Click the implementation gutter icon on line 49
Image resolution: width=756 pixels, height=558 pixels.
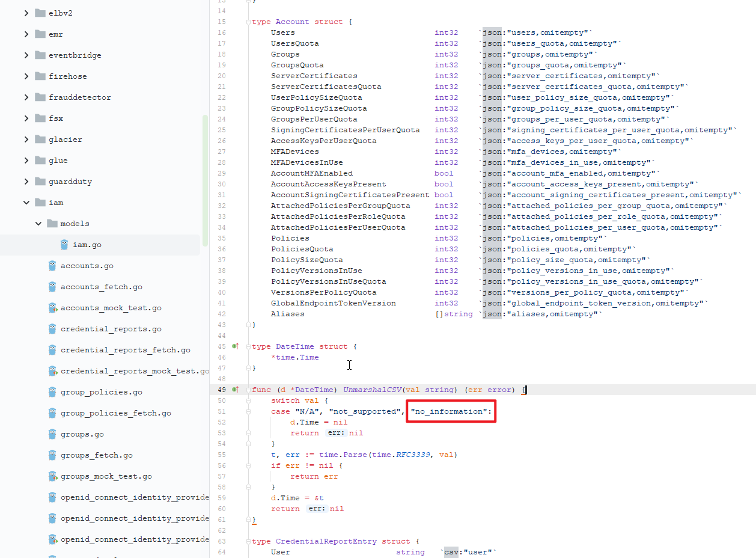pyautogui.click(x=236, y=390)
